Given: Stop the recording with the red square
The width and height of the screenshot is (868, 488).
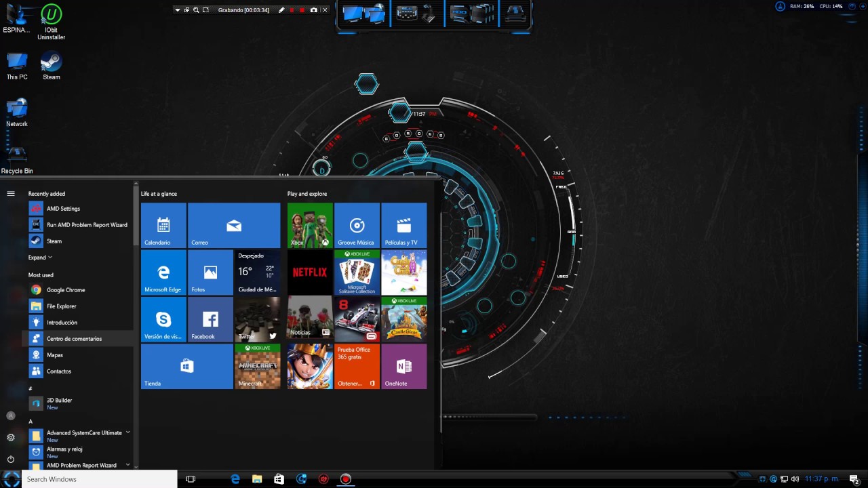Looking at the screenshot, I should point(302,10).
